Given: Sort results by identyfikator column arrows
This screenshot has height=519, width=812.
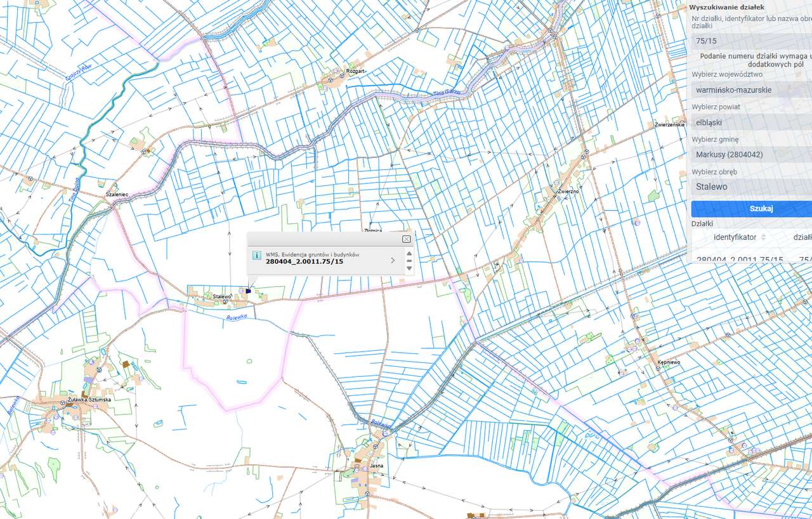Looking at the screenshot, I should tap(763, 237).
